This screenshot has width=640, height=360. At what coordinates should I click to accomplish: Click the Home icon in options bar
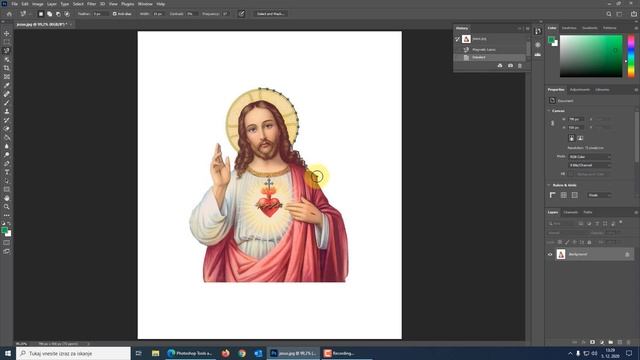click(x=9, y=14)
